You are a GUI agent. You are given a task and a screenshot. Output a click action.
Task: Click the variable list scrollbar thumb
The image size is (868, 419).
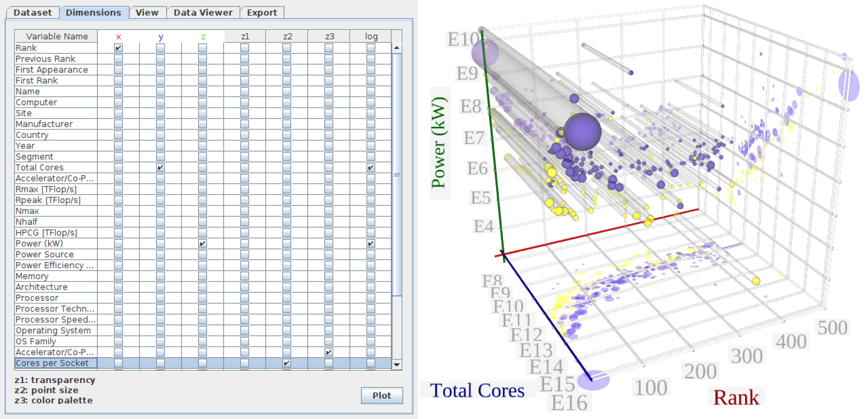(397, 174)
